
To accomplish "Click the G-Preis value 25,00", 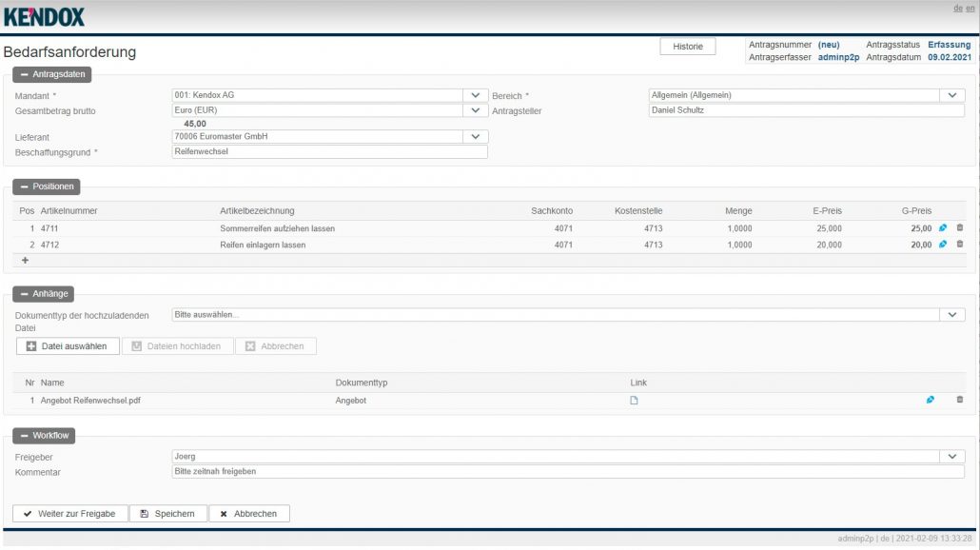I will click(921, 228).
